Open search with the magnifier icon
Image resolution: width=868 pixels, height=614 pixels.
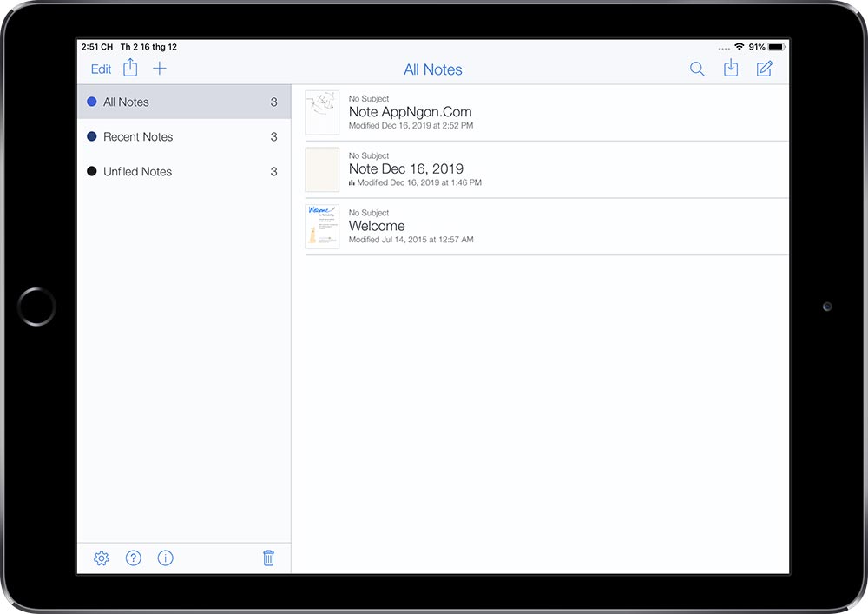point(697,69)
